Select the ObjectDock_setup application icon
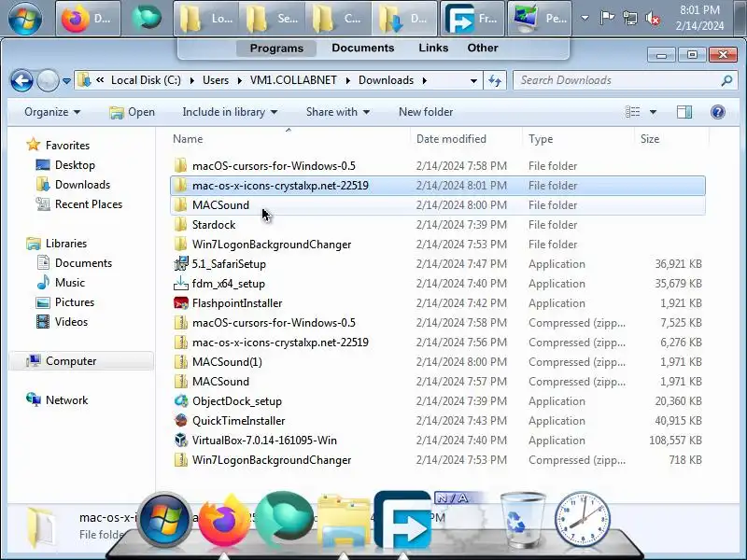 [x=180, y=401]
